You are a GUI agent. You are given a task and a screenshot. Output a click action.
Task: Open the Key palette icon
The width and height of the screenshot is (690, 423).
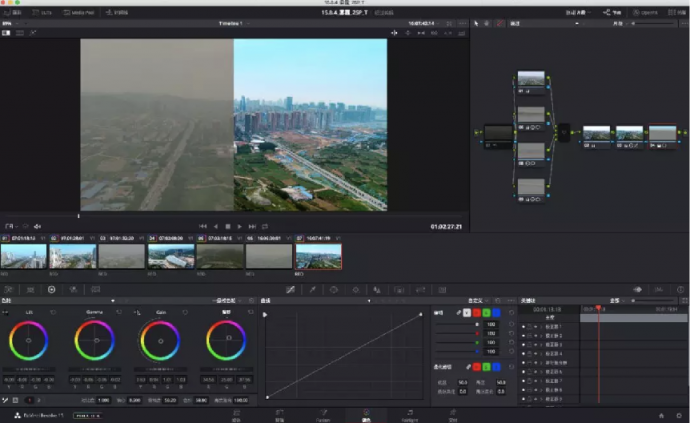click(399, 290)
